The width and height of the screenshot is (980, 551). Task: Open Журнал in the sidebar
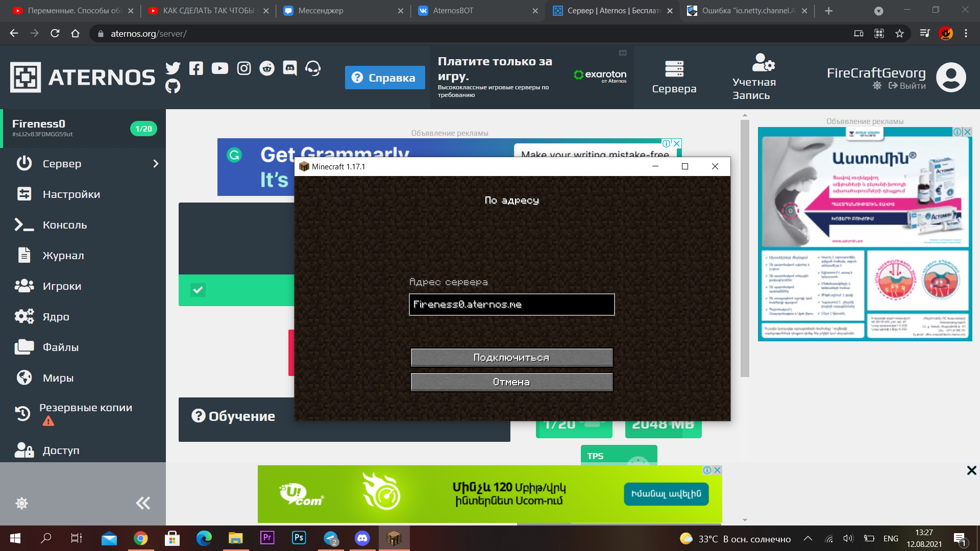coord(63,256)
